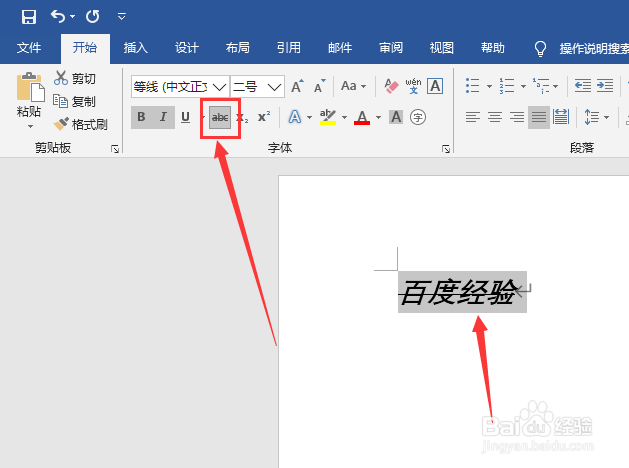Open the 剪贴板 dialog launcher

[115, 149]
